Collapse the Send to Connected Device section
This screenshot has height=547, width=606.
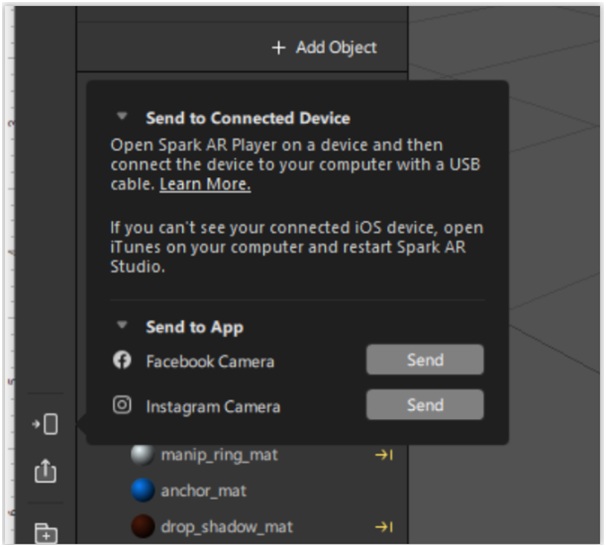(x=122, y=116)
